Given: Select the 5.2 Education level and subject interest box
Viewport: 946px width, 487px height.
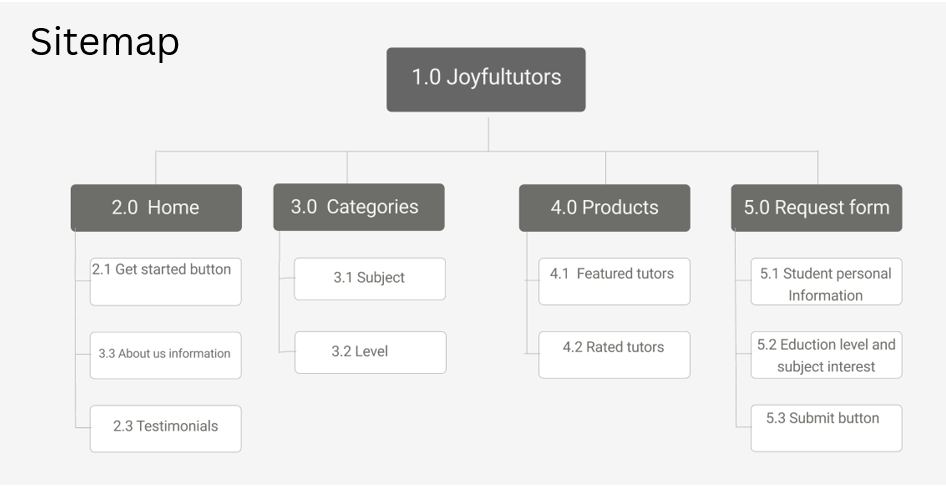Looking at the screenshot, I should [x=826, y=355].
